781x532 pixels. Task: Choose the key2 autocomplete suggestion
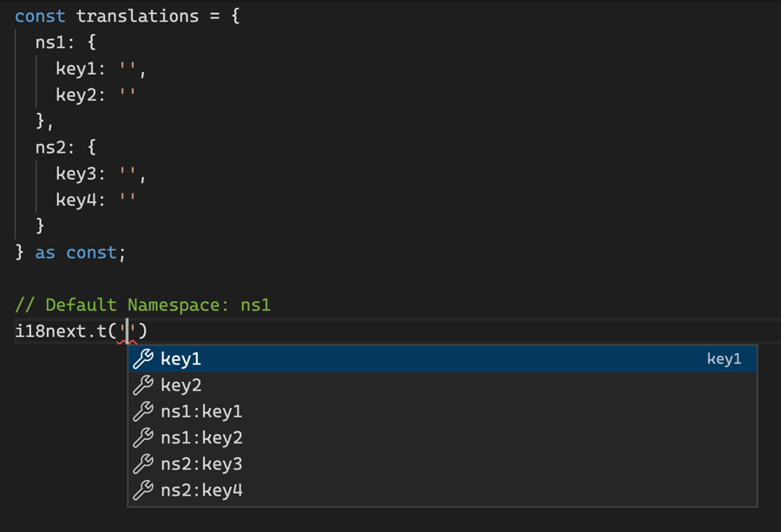[x=181, y=385]
